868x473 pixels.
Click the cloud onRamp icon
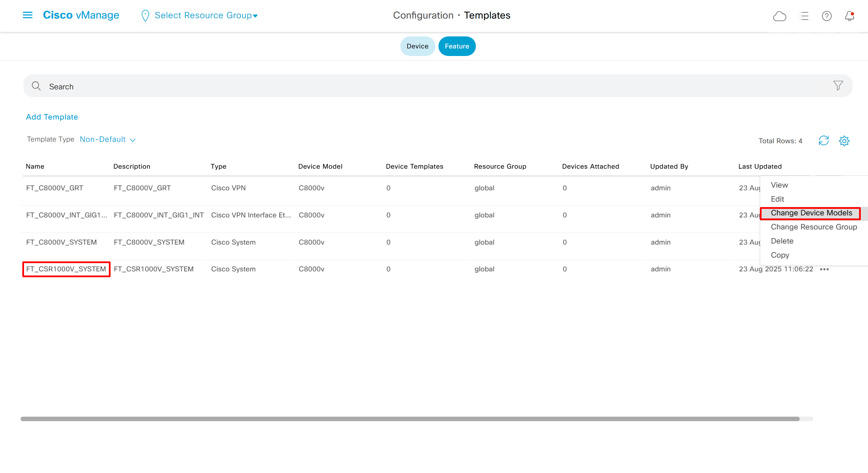779,16
